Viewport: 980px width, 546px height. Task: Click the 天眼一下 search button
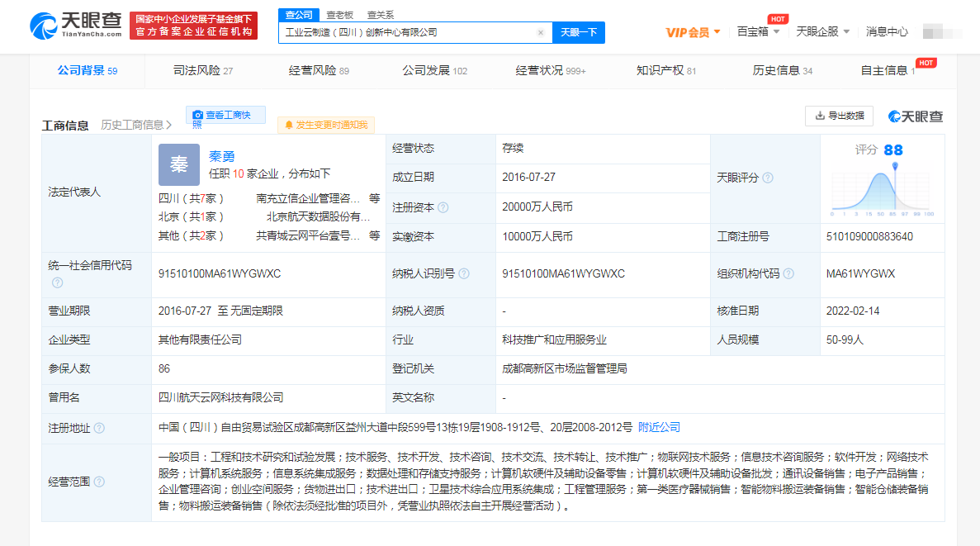point(580,31)
